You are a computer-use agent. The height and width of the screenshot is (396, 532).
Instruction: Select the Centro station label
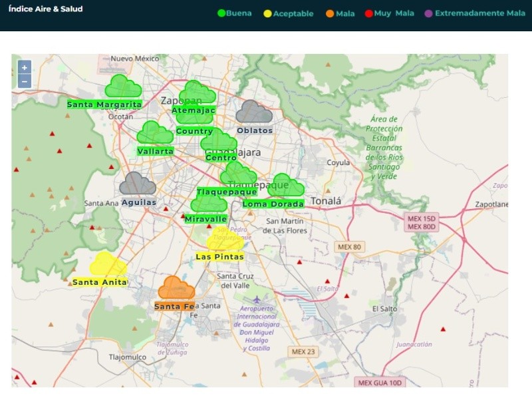(x=221, y=158)
